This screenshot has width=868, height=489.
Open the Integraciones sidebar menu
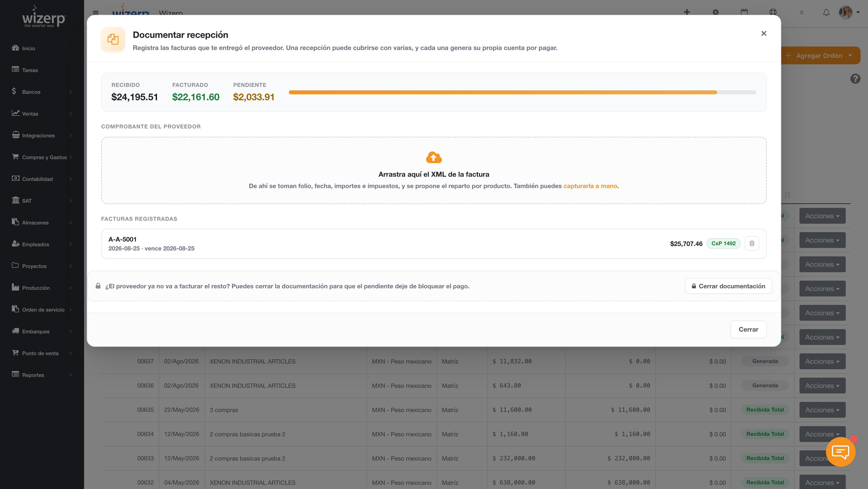click(42, 135)
